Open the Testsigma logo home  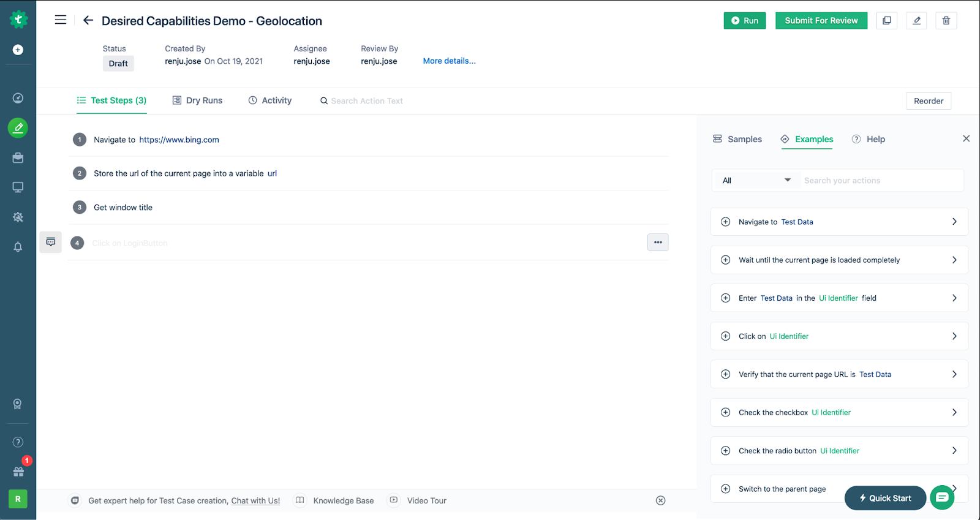point(18,20)
